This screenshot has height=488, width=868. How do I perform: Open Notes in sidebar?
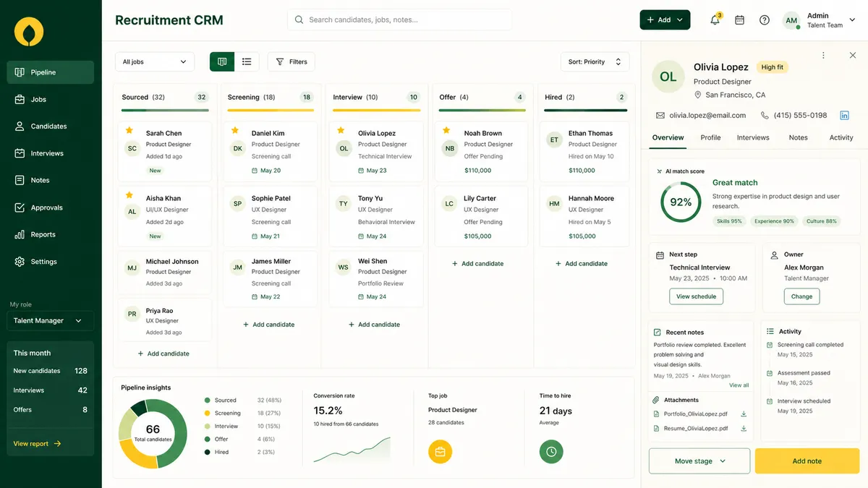coord(51,180)
